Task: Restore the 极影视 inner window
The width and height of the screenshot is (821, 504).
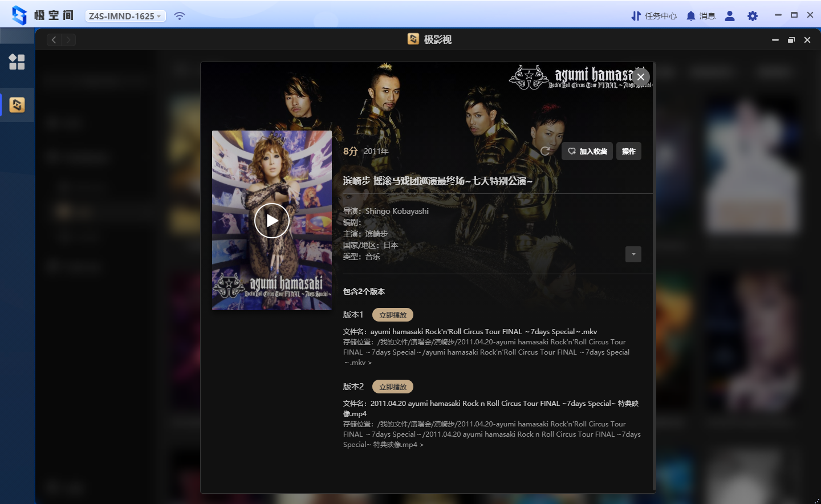Action: [791, 40]
